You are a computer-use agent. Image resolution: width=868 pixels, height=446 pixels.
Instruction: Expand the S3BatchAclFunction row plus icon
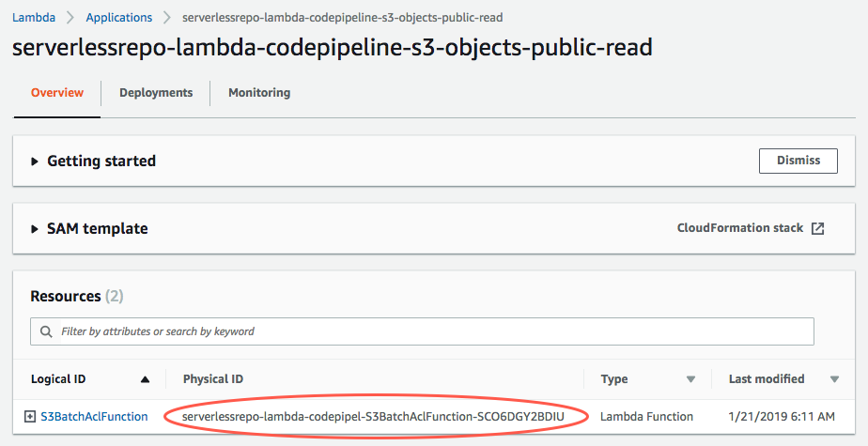(30, 417)
